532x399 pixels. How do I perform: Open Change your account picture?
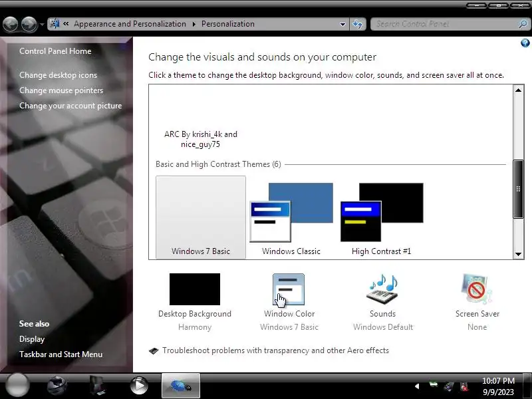pos(70,106)
